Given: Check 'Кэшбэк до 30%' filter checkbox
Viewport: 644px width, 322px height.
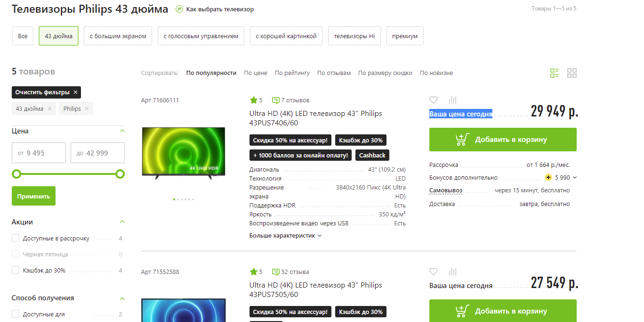Looking at the screenshot, I should [x=16, y=271].
